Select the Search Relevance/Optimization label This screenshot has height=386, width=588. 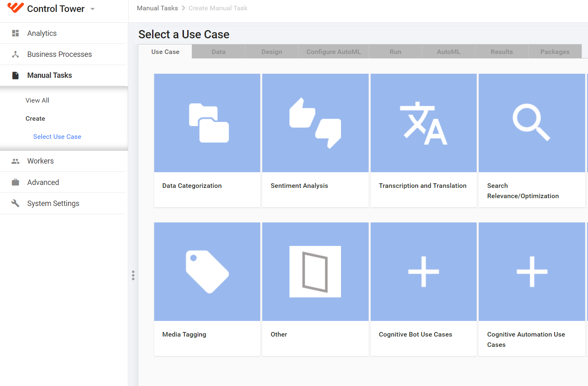point(523,191)
